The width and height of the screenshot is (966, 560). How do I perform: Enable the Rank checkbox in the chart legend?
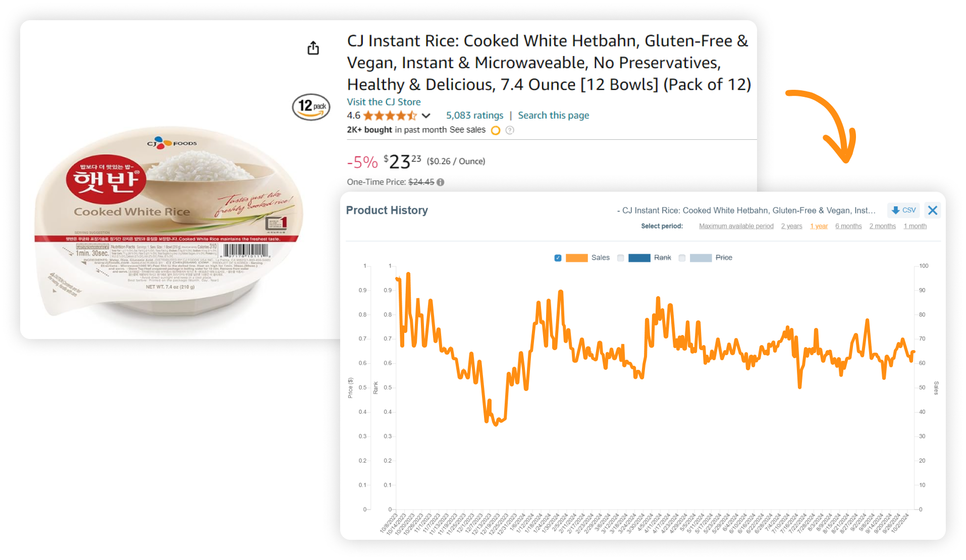coord(620,257)
